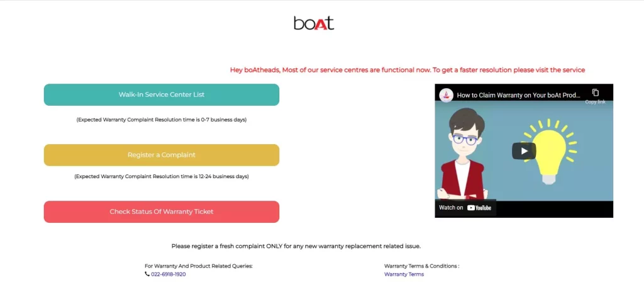Click "Please register a fresh complaint ONLY" notice
This screenshot has width=644, height=287.
tap(296, 246)
